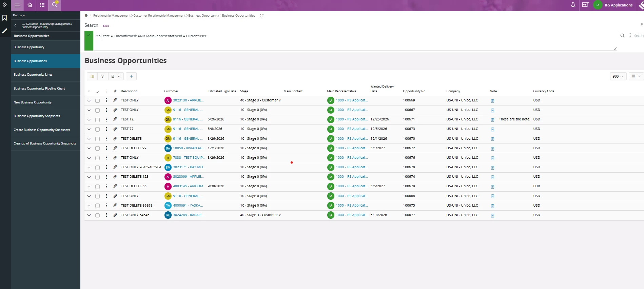Open Business Opportunity Pipeline Chart page

click(39, 89)
